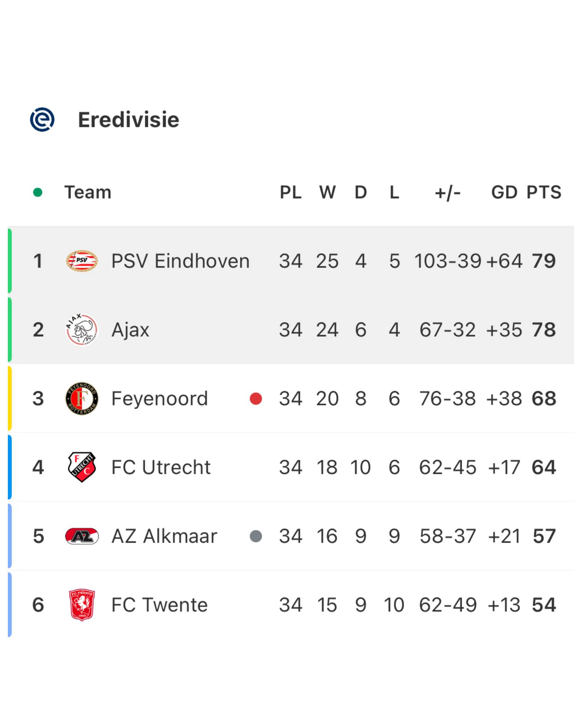The image size is (582, 728).
Task: Click PSV Eindhoven's 79 points value
Action: click(x=544, y=261)
